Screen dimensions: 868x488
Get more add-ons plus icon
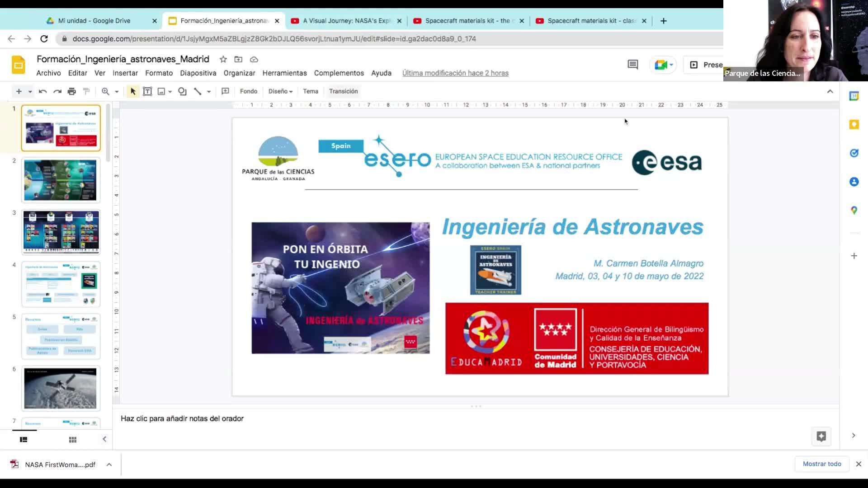(x=854, y=256)
